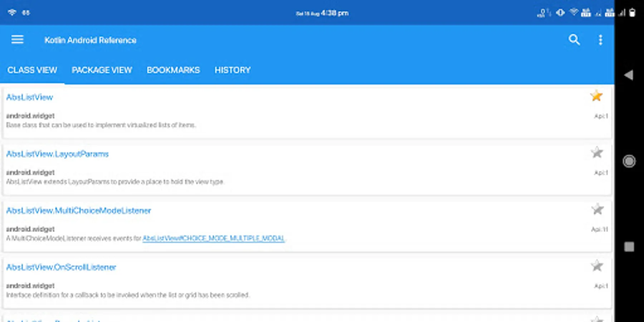Open the three-dot overflow menu
Viewport: 644px width, 322px height.
[x=601, y=40]
